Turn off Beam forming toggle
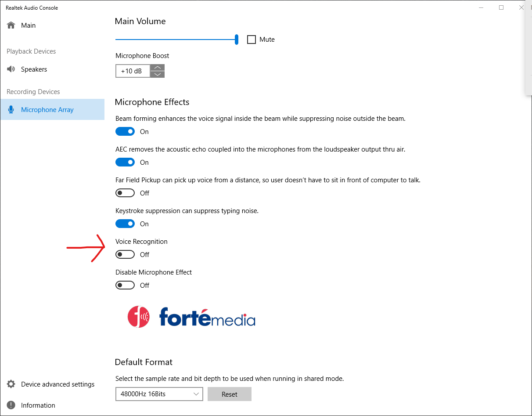This screenshot has height=416, width=532. (125, 131)
